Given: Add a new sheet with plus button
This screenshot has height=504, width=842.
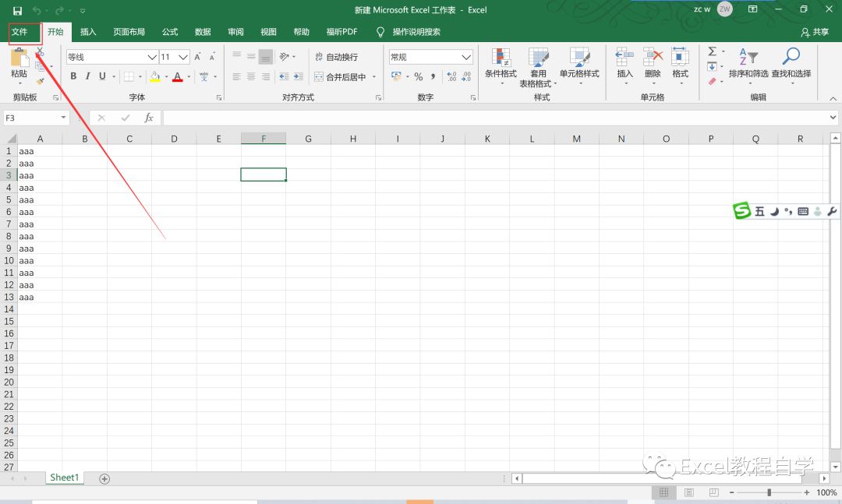Looking at the screenshot, I should (x=104, y=479).
